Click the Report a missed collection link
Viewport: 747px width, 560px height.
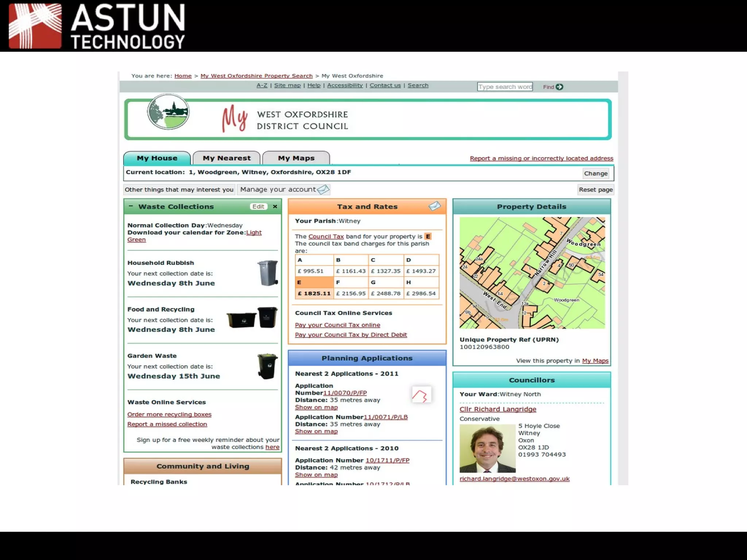coord(167,424)
